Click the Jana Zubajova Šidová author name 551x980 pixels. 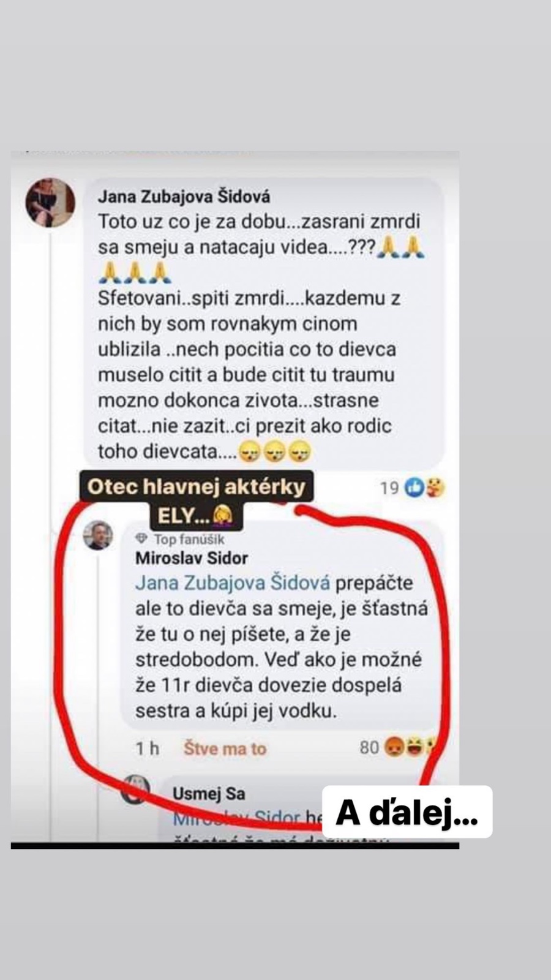(x=184, y=196)
